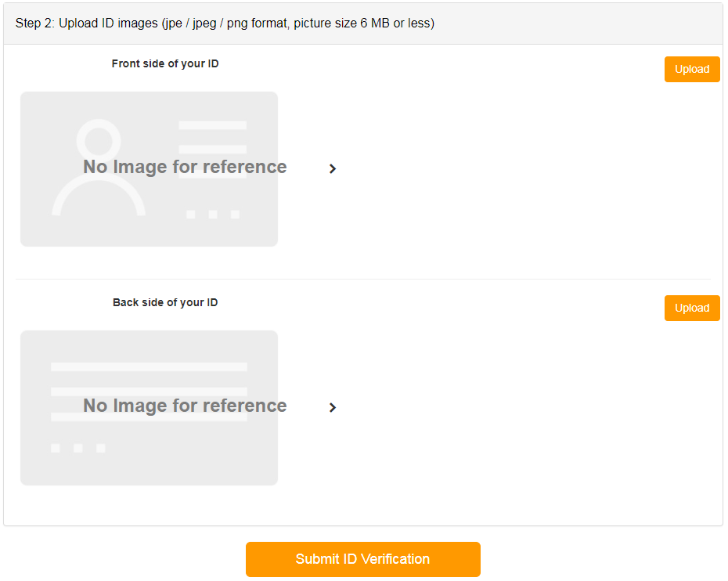
Task: Click the divider line between front and back sections
Action: pos(363,279)
